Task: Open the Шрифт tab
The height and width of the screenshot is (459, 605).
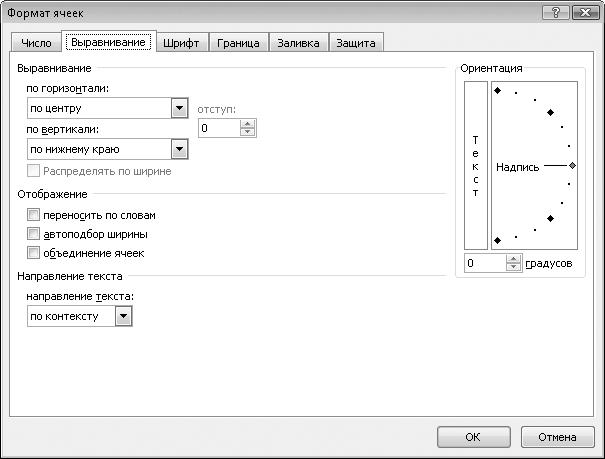Action: [185, 43]
